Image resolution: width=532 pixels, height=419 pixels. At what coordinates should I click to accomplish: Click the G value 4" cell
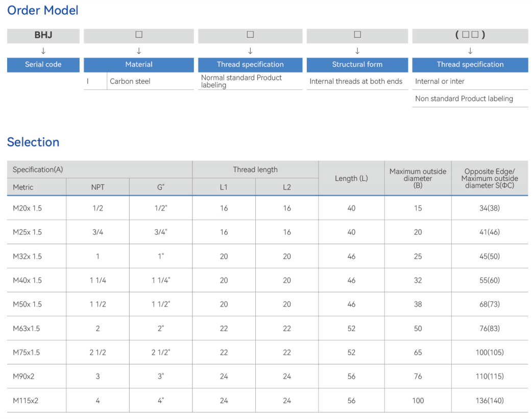(161, 401)
